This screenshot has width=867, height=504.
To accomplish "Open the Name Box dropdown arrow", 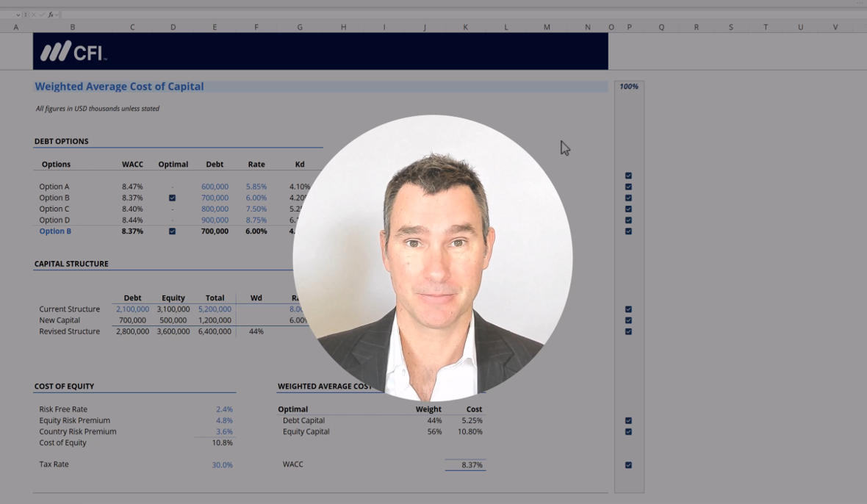I will pos(18,15).
